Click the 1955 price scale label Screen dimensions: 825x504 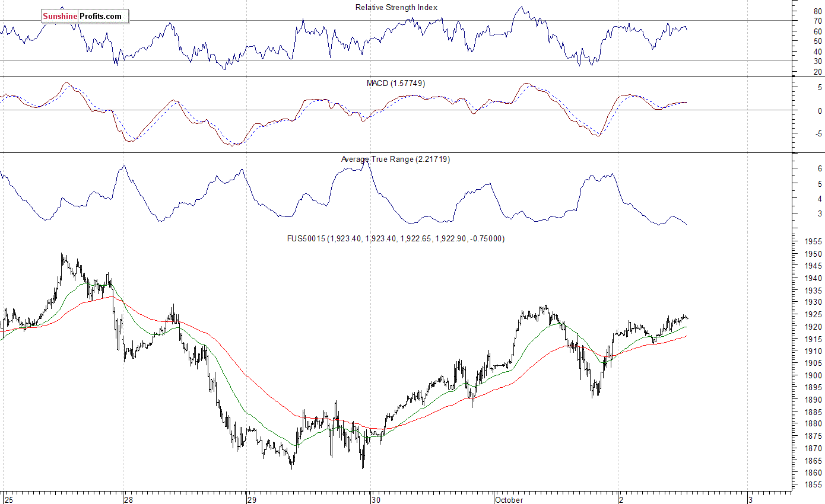click(x=814, y=242)
